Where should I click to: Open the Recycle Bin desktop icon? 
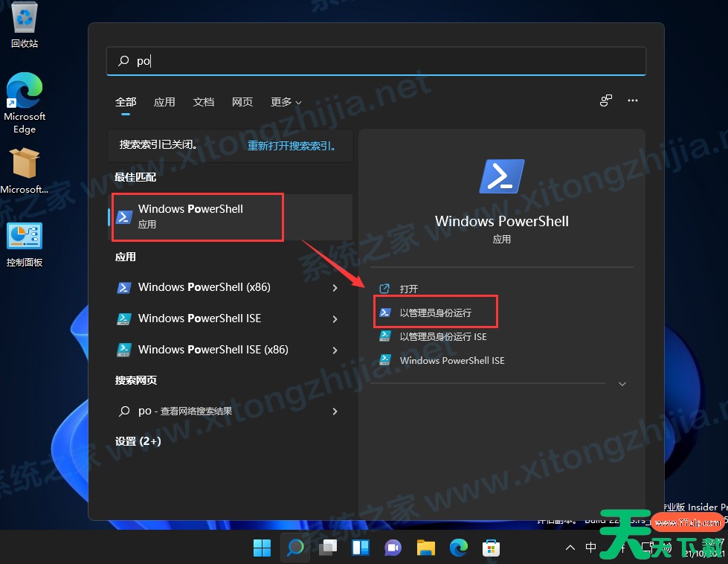(x=25, y=25)
